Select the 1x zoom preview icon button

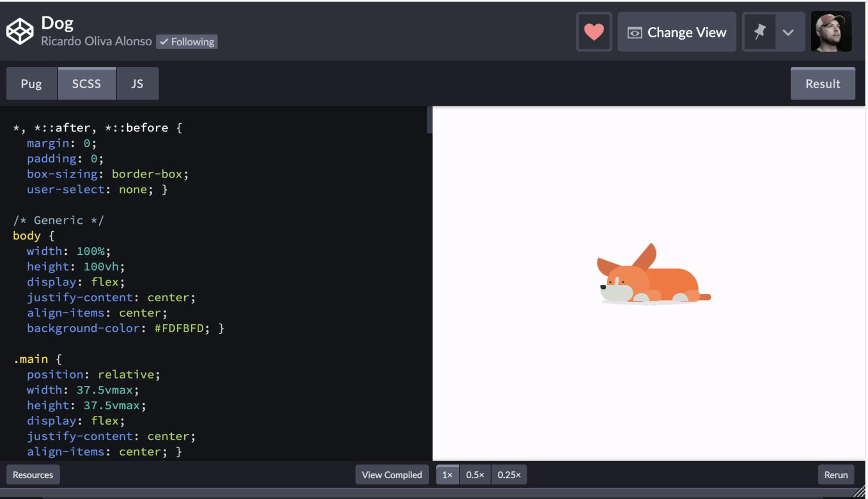(x=447, y=475)
